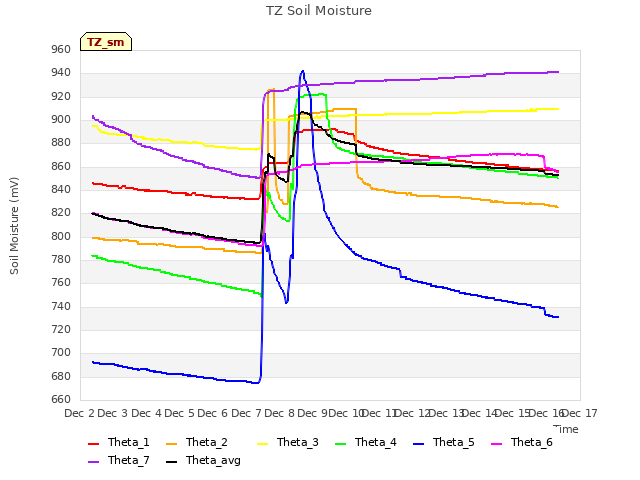
Task: Click the Theta_5 legend label
Action: [x=453, y=442]
